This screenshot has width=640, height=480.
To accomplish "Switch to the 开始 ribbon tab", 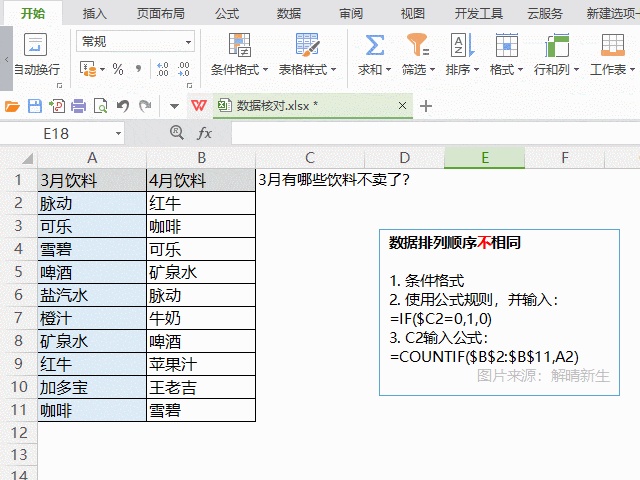I will pos(33,13).
